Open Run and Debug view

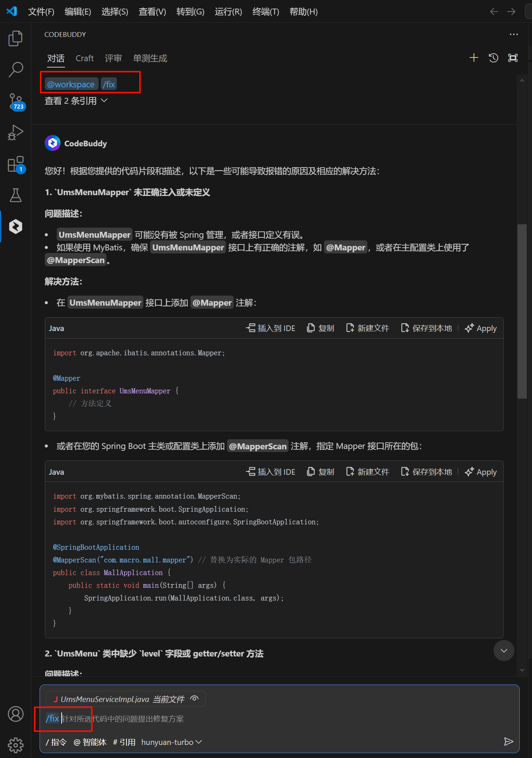pyautogui.click(x=15, y=132)
